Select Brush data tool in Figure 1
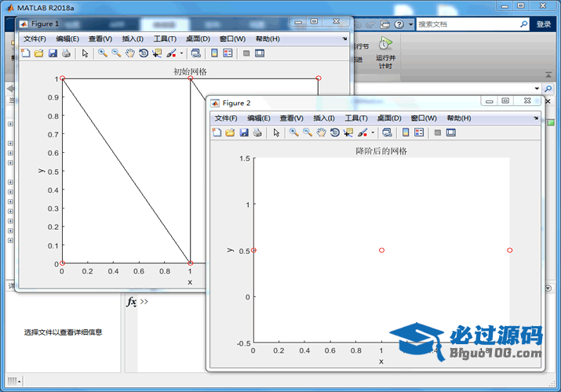Image resolution: width=561 pixels, height=392 pixels. 171,53
